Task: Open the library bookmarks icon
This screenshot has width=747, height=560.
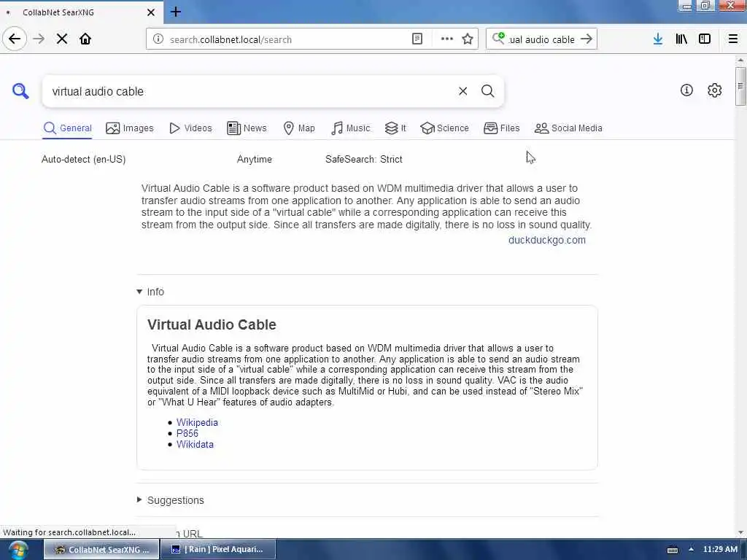Action: (681, 39)
